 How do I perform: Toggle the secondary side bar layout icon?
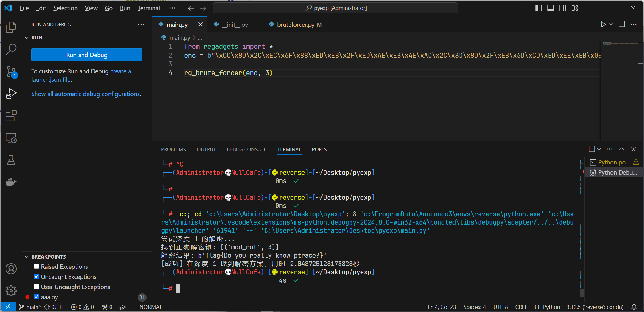tap(563, 8)
